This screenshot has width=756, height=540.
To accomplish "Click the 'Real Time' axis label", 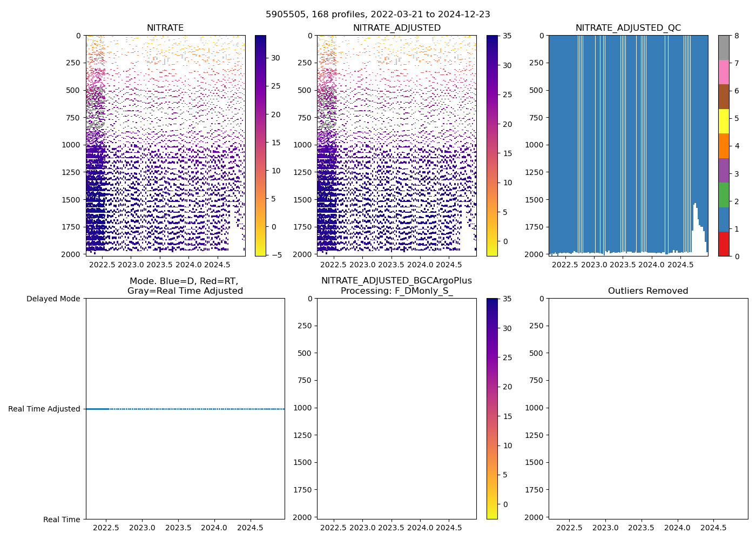I will coord(62,519).
